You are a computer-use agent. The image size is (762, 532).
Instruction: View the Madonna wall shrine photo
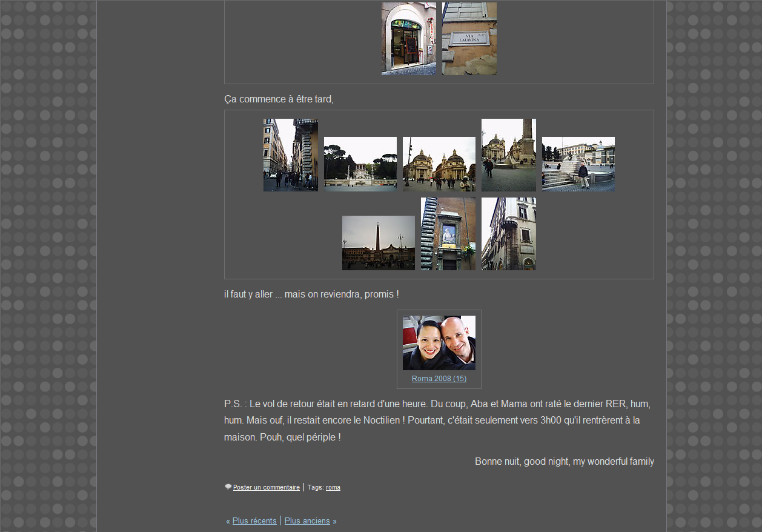[448, 234]
